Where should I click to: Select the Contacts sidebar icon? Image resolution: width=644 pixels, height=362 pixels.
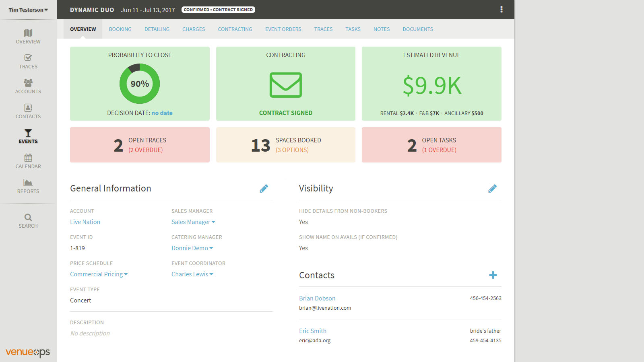click(28, 108)
